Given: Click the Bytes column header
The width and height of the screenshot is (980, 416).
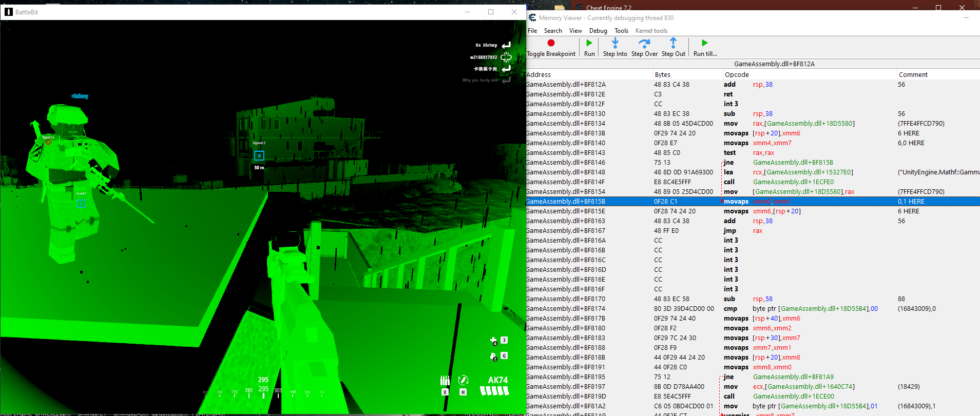Looking at the screenshot, I should pos(688,74).
